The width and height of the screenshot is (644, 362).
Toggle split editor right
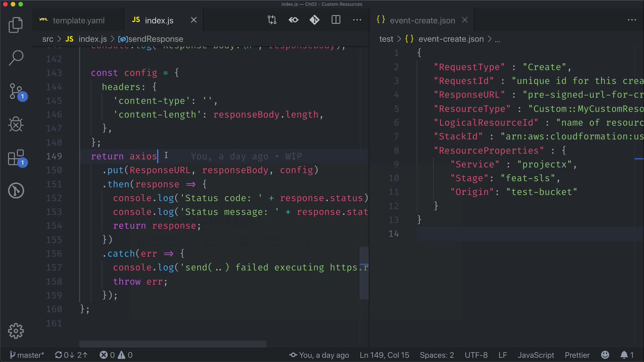click(336, 20)
